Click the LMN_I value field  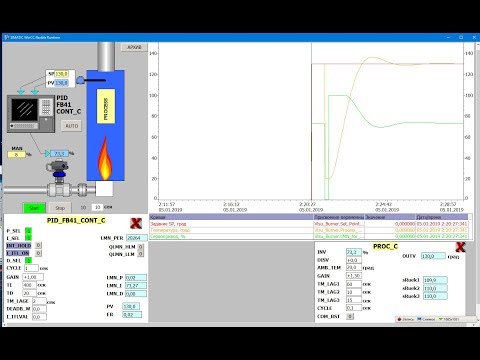136,285
